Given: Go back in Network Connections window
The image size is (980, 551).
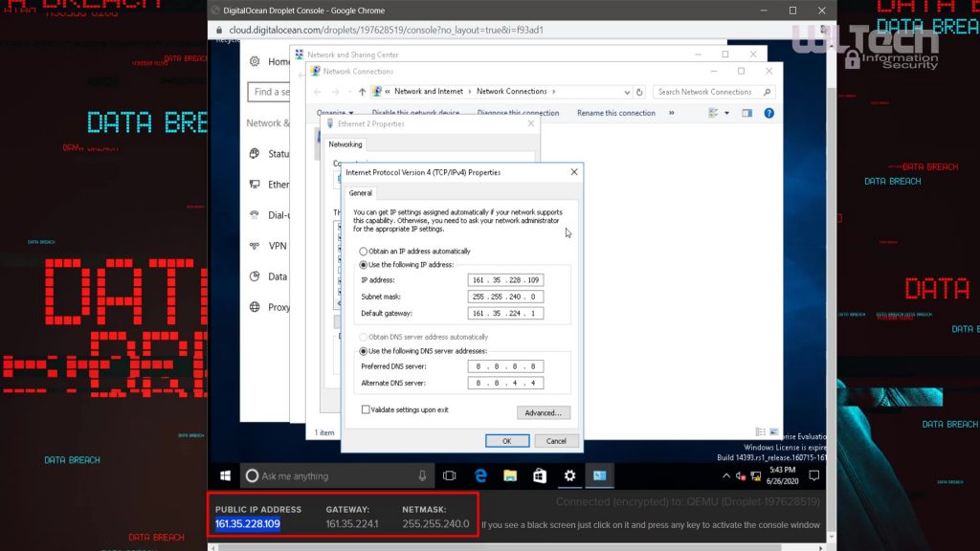Looking at the screenshot, I should [x=318, y=92].
